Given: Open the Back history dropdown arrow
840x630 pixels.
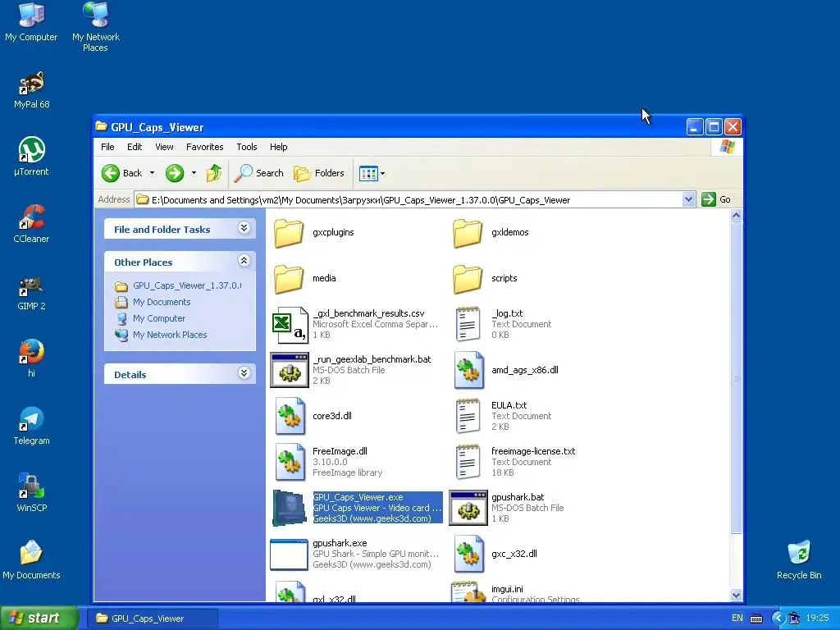Looking at the screenshot, I should pyautogui.click(x=152, y=173).
